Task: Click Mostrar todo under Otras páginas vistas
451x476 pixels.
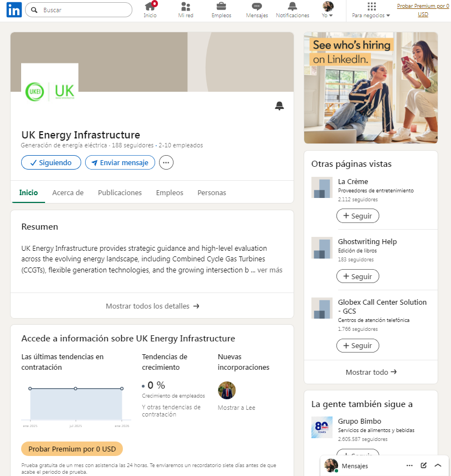Action: [x=371, y=372]
